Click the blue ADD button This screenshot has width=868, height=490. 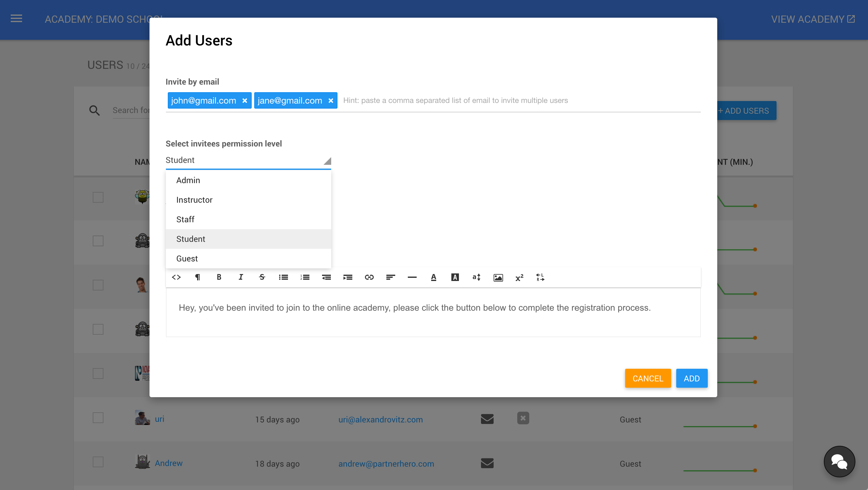691,378
